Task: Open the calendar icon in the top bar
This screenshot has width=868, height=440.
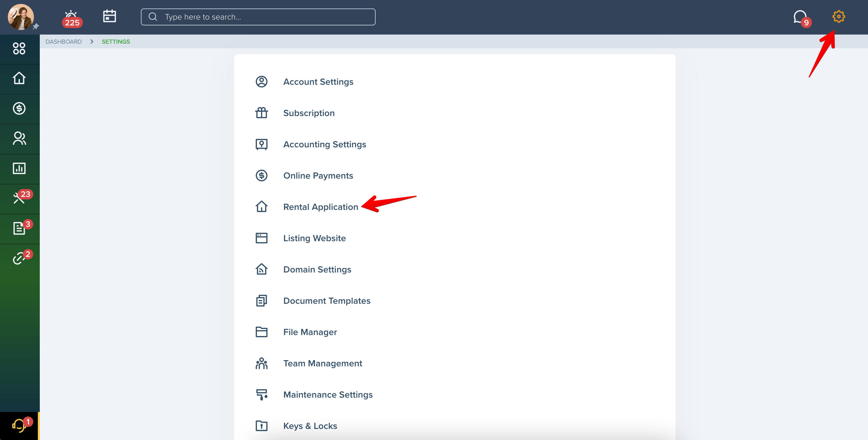Action: tap(110, 16)
